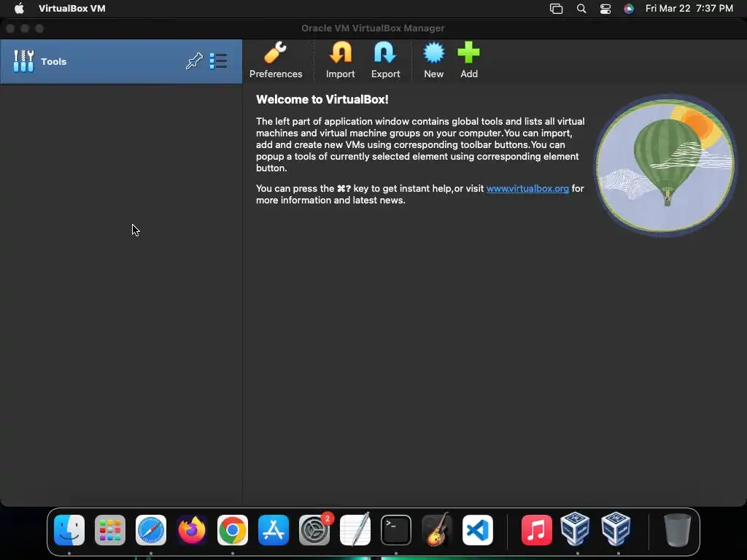Viewport: 747px width, 560px height.
Task: Click the window close button
Action: (10, 28)
